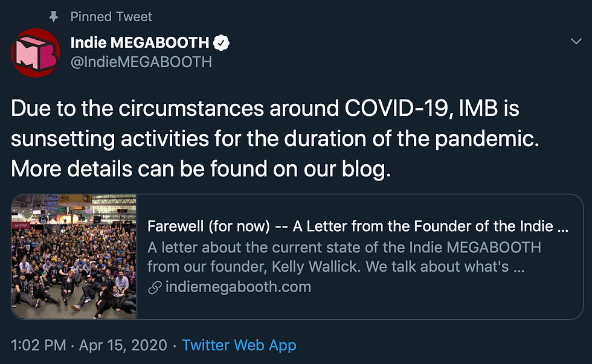Viewport: 592px width, 364px height.
Task: Open the crowd photo thumbnail
Action: pyautogui.click(x=74, y=256)
